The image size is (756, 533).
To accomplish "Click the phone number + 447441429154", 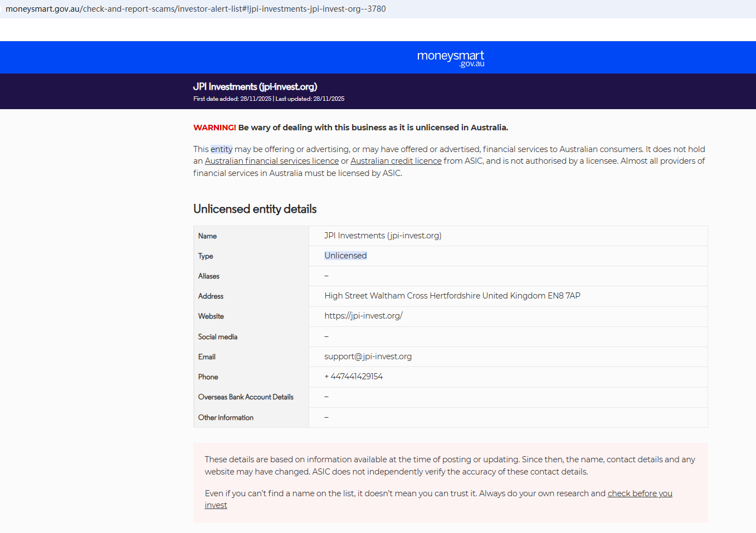I will (353, 376).
